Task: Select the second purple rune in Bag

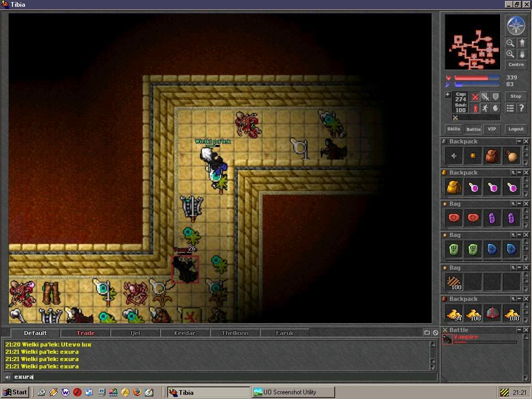Action: (x=512, y=218)
